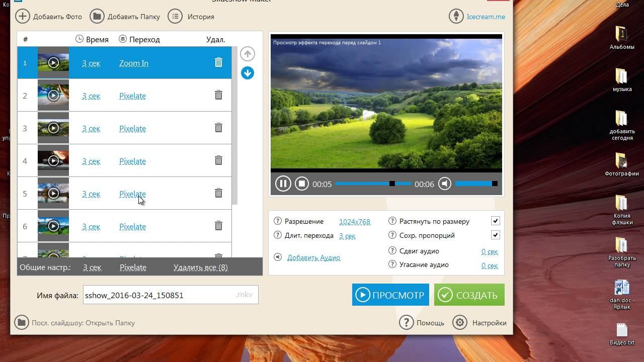Delete slide 1 with its trash icon
Screen dimensions: 644x362
[218, 62]
